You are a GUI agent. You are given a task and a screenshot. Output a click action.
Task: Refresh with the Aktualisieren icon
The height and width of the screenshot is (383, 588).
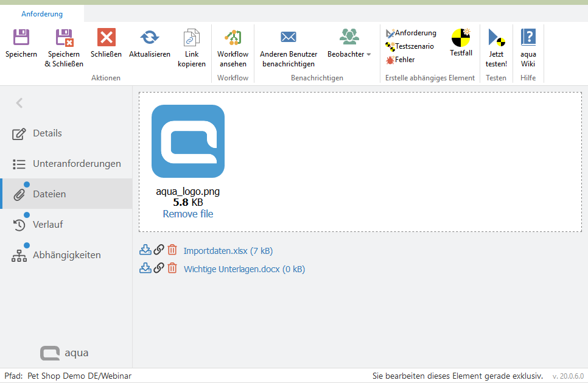pos(149,38)
